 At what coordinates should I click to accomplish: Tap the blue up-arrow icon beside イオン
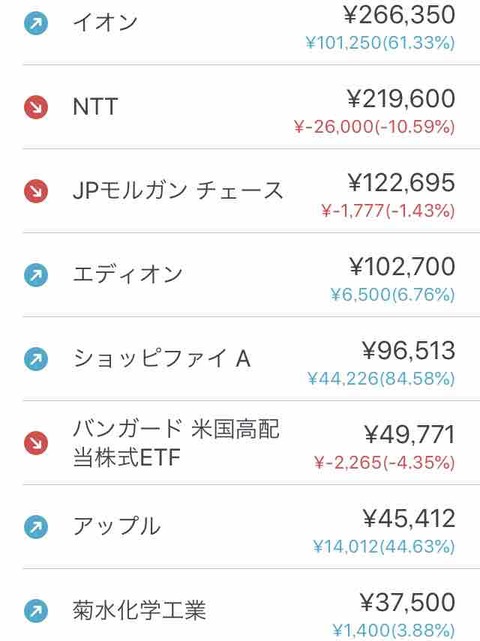(x=36, y=23)
